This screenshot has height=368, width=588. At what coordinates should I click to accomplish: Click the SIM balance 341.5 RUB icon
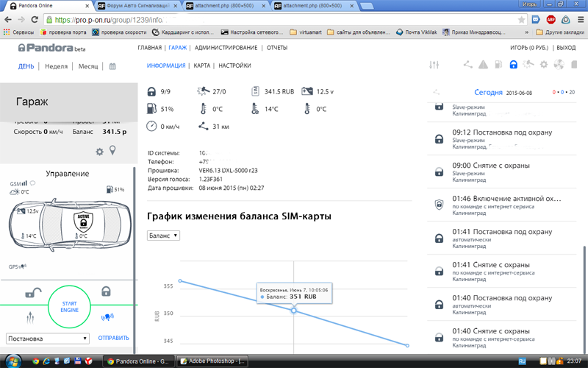[x=255, y=91]
